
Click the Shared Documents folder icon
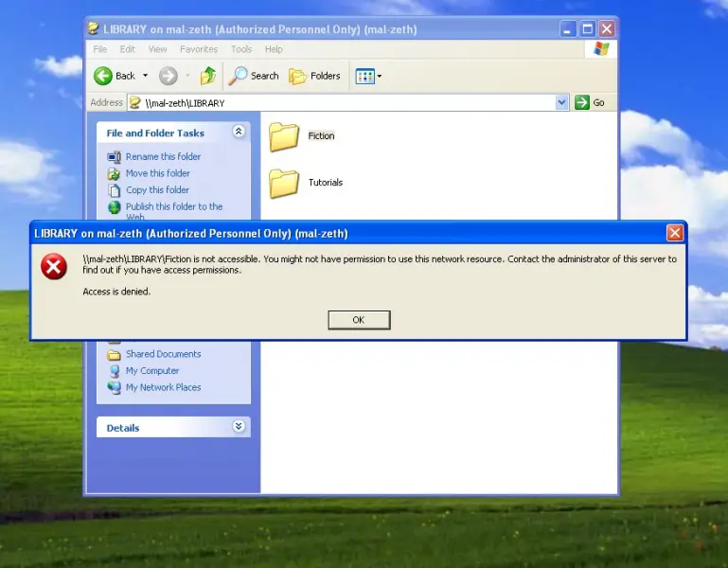tap(115, 355)
